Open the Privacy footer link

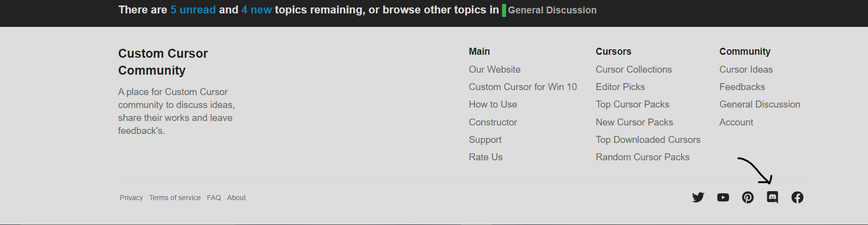pyautogui.click(x=131, y=198)
